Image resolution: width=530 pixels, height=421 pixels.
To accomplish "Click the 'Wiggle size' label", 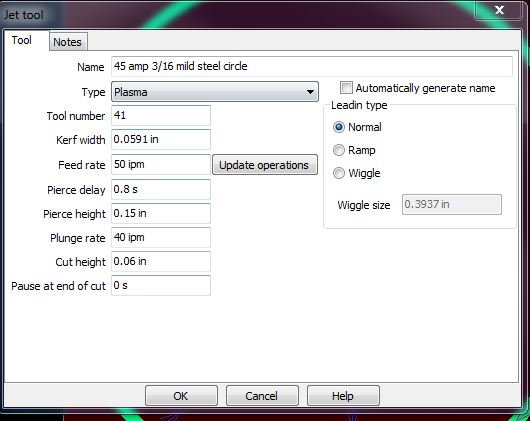I will pyautogui.click(x=364, y=205).
